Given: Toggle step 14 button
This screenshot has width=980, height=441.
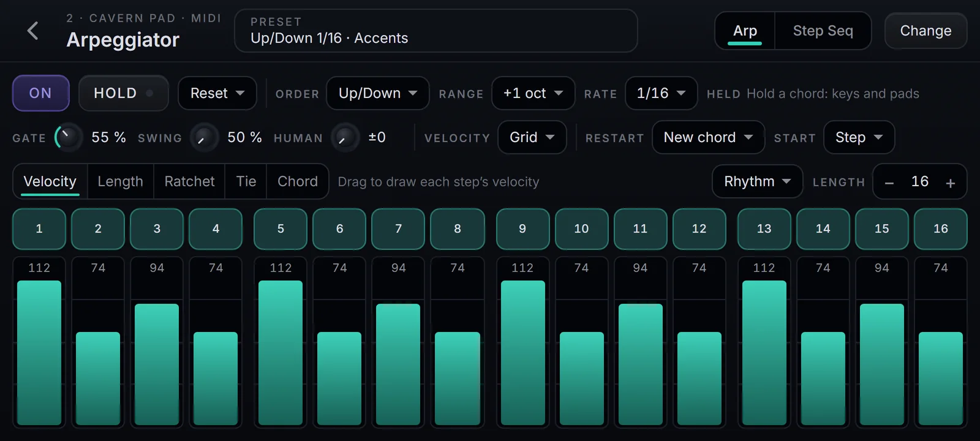Looking at the screenshot, I should [x=823, y=229].
